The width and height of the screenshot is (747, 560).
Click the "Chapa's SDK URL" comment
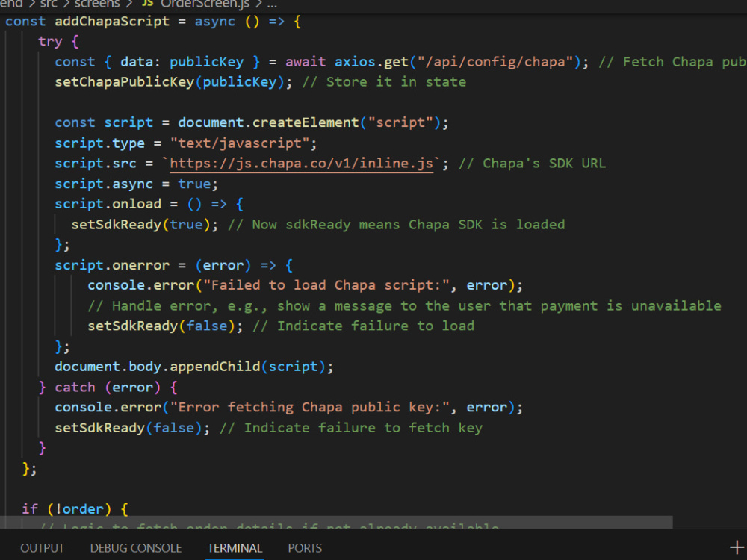pos(532,164)
